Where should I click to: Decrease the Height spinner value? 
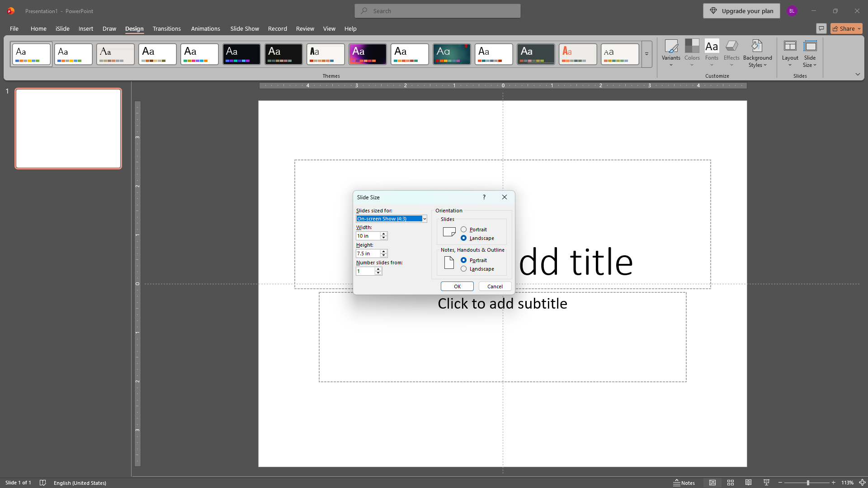(384, 255)
